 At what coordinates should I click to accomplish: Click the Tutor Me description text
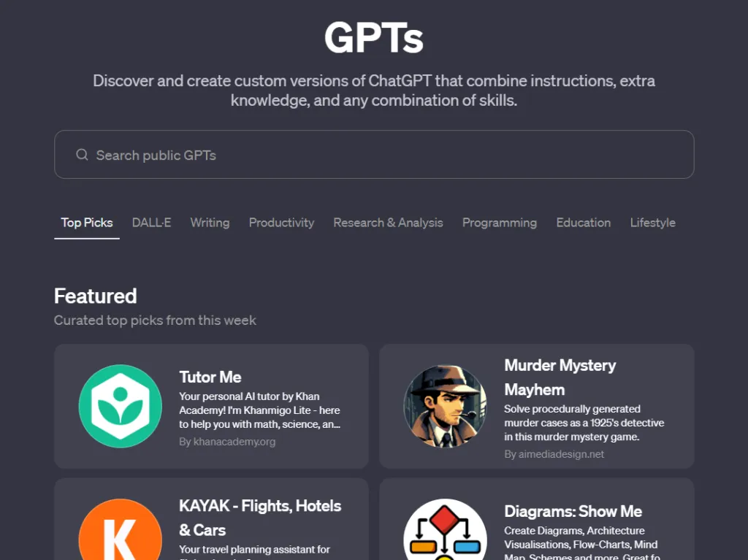pyautogui.click(x=259, y=410)
